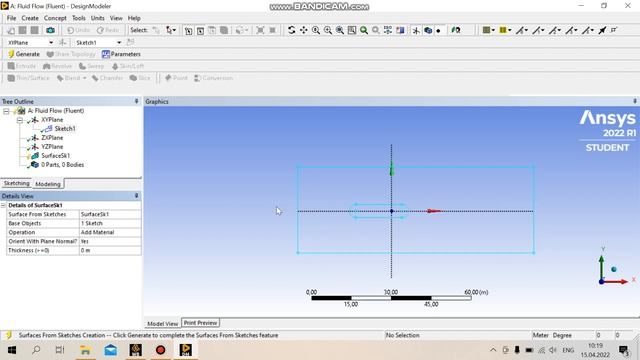Collapse the XYPlane tree node
This screenshot has width=640, height=360.
[x=20, y=120]
